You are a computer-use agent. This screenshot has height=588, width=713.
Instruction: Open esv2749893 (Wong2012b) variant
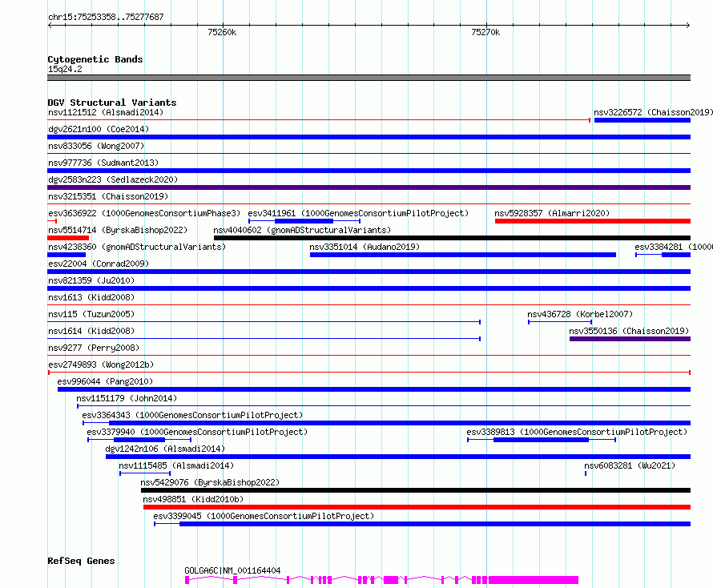(369, 373)
